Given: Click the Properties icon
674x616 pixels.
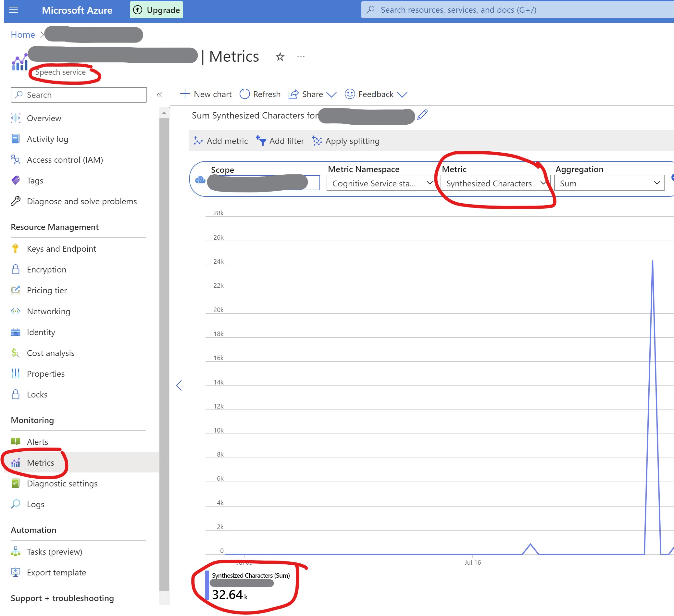Looking at the screenshot, I should [16, 373].
